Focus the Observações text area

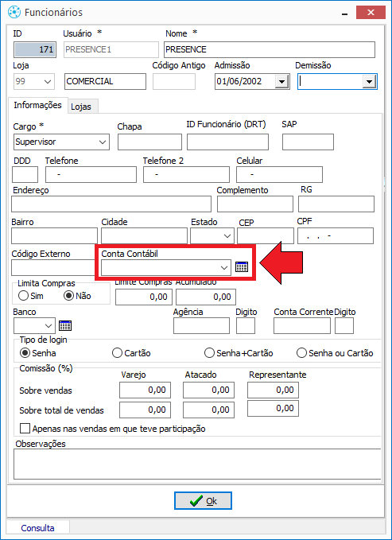tap(197, 464)
